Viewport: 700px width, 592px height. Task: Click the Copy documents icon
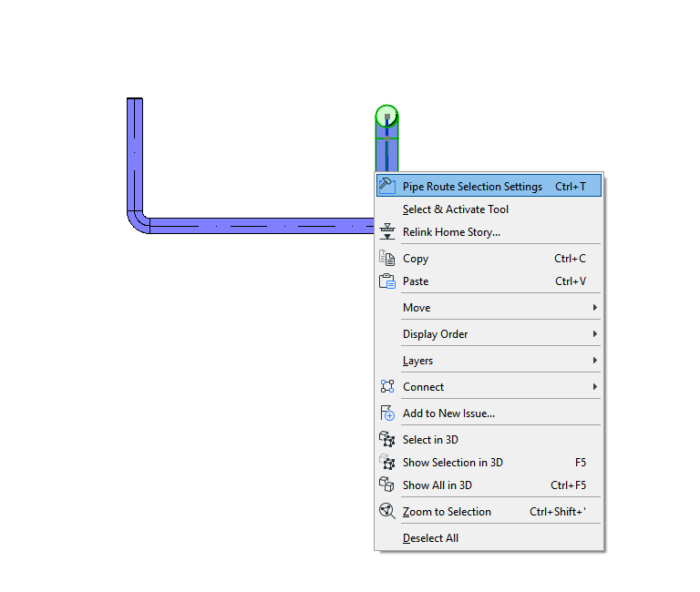pyautogui.click(x=387, y=258)
